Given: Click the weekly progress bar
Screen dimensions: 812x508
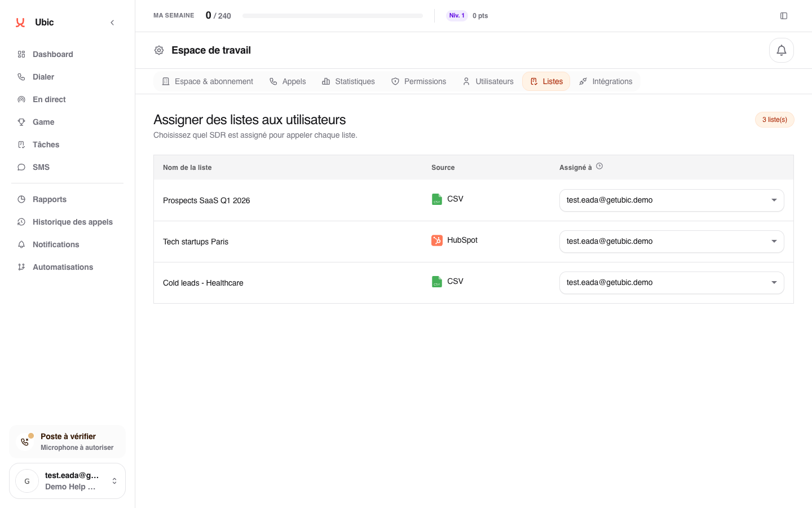Looking at the screenshot, I should click(x=333, y=16).
